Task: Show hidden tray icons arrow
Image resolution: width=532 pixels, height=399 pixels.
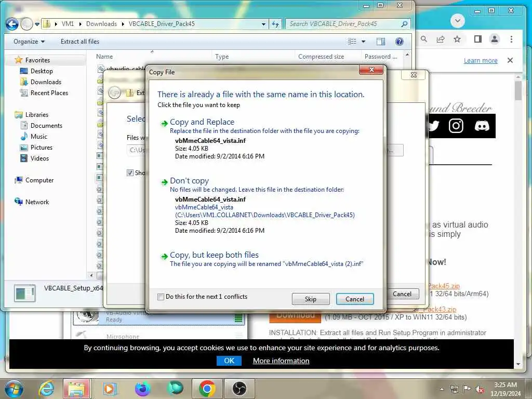Action: pyautogui.click(x=442, y=389)
